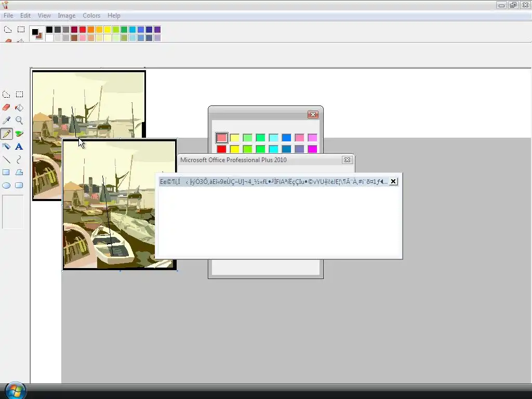Activate the Text tool letter A

[x=19, y=147]
